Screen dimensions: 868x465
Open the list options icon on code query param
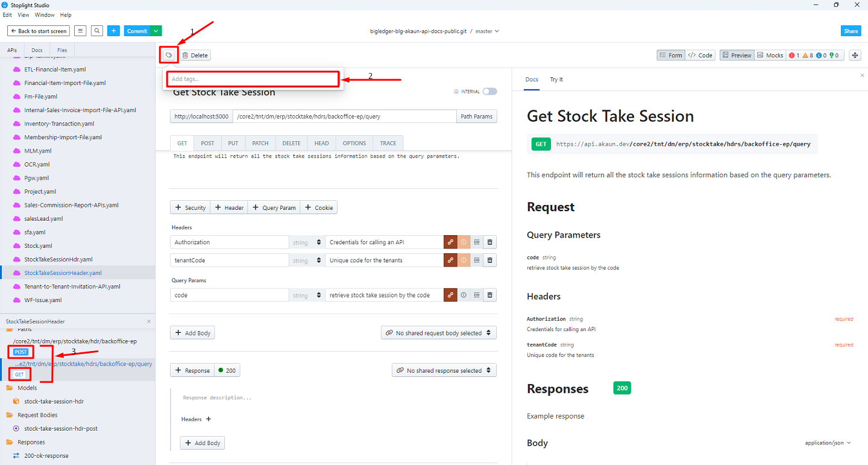[x=477, y=296]
